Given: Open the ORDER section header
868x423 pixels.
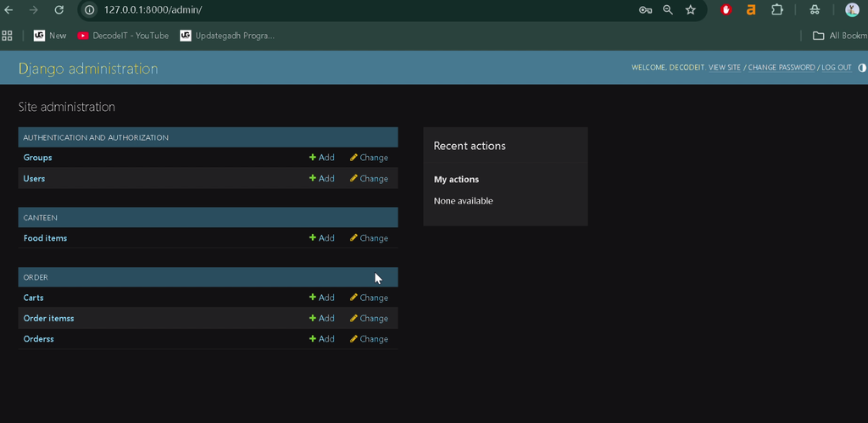Looking at the screenshot, I should 36,277.
